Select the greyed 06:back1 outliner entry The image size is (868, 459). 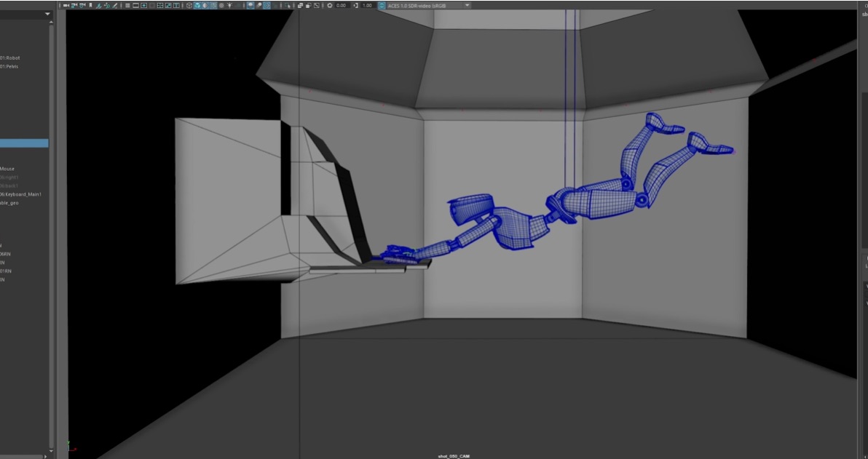[x=9, y=185]
